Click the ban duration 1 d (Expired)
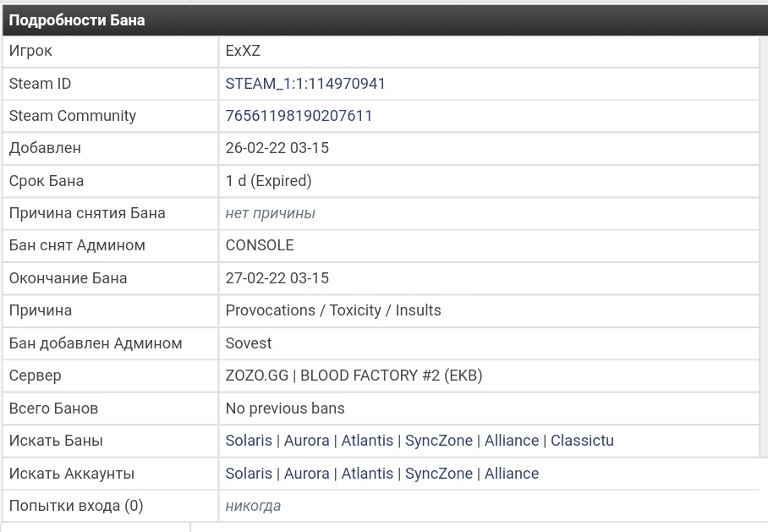The width and height of the screenshot is (768, 532). (x=268, y=181)
